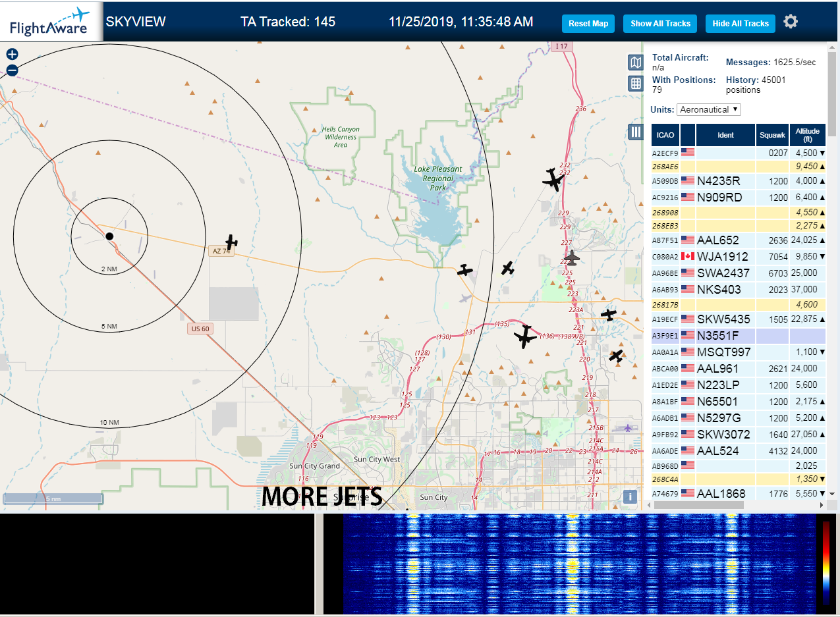Viewport: 840px width, 617px height.
Task: Click the Canadian flag in WJA1912 row
Action: point(688,256)
